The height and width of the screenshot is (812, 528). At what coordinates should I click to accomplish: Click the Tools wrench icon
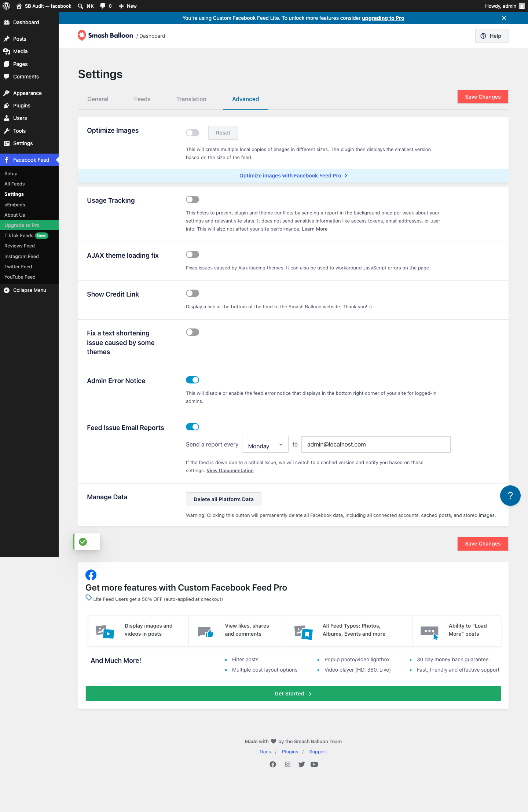click(x=7, y=131)
